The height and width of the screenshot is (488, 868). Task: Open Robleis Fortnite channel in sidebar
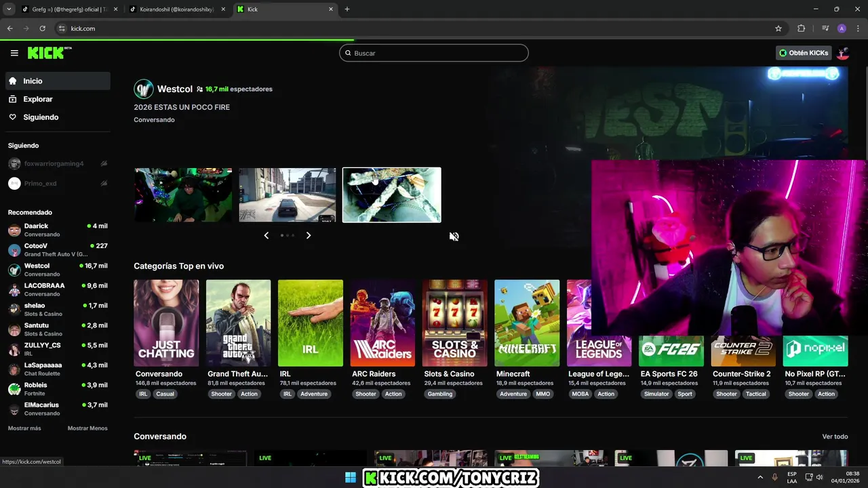click(x=58, y=389)
